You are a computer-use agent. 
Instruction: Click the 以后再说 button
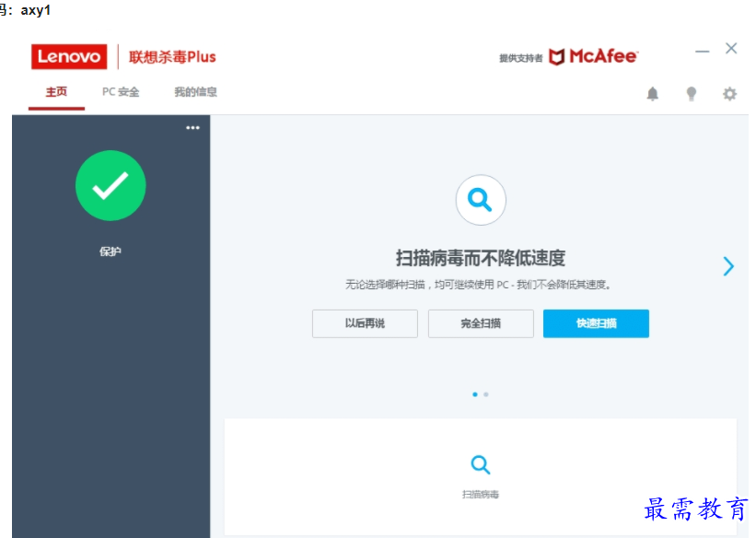point(365,323)
